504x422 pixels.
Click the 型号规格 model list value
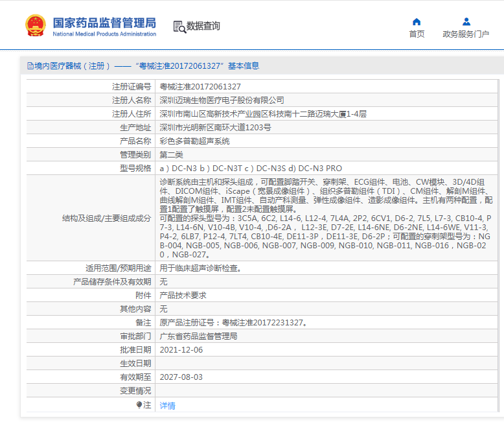tap(251, 168)
